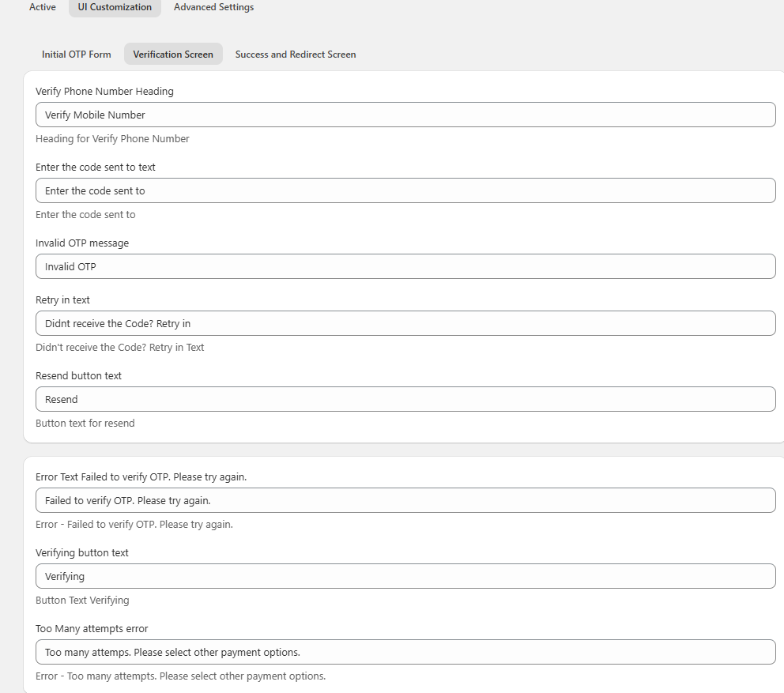The image size is (784, 693).
Task: Click the input containing 'Verify Mobile Number'
Action: [405, 115]
